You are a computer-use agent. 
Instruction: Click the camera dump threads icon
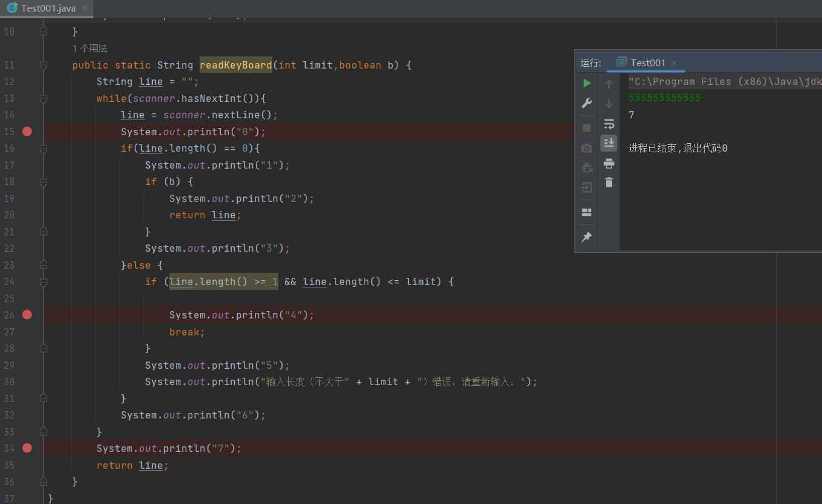click(x=587, y=148)
